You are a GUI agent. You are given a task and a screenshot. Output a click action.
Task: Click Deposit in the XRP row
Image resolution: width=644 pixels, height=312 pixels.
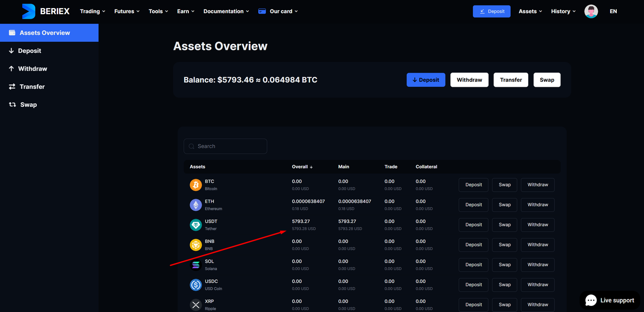(473, 304)
